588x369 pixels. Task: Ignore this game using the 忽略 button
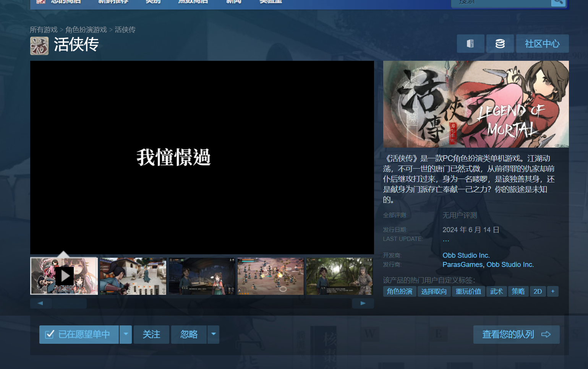pos(189,335)
